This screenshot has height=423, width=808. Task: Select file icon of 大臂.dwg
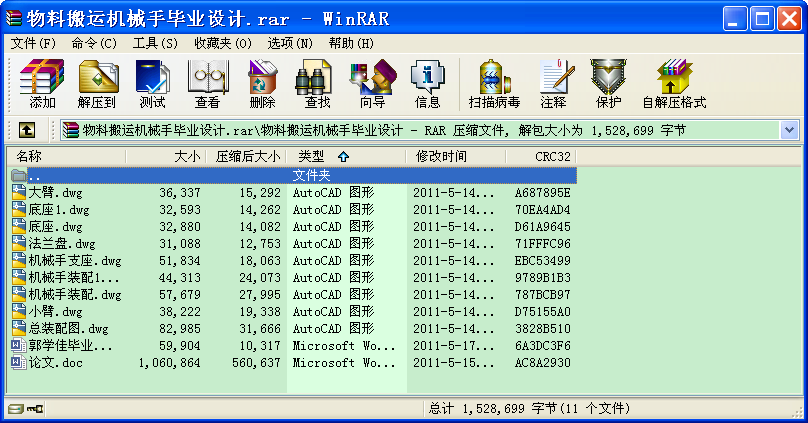pos(19,192)
